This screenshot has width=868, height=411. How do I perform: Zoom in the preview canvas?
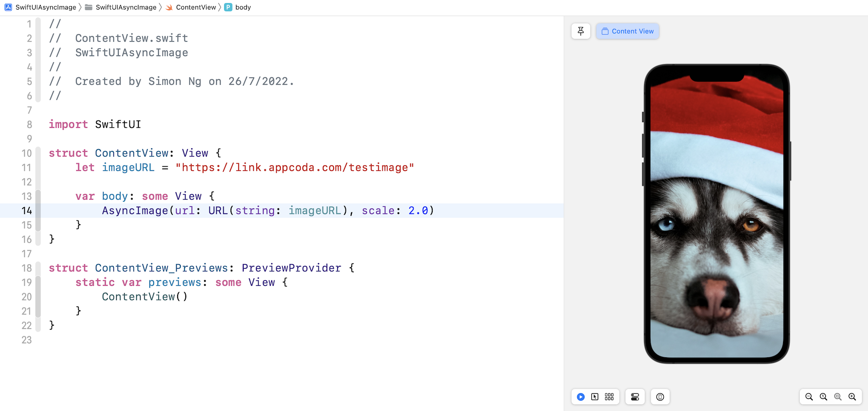coord(852,397)
